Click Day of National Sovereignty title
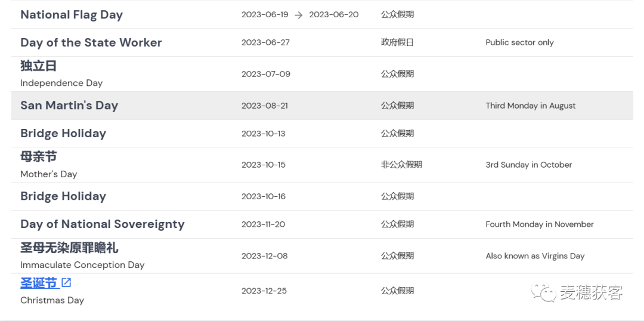Viewport: 644px width, 321px height. coord(103,224)
